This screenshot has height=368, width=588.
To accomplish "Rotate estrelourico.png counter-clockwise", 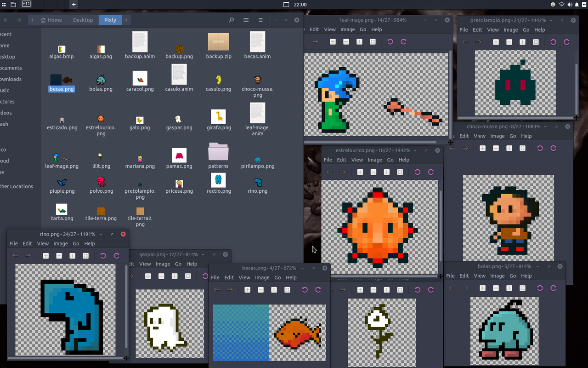I will (417, 172).
